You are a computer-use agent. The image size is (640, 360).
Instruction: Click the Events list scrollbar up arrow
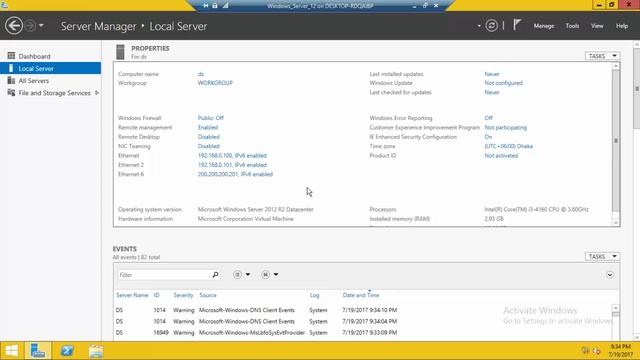pyautogui.click(x=616, y=308)
